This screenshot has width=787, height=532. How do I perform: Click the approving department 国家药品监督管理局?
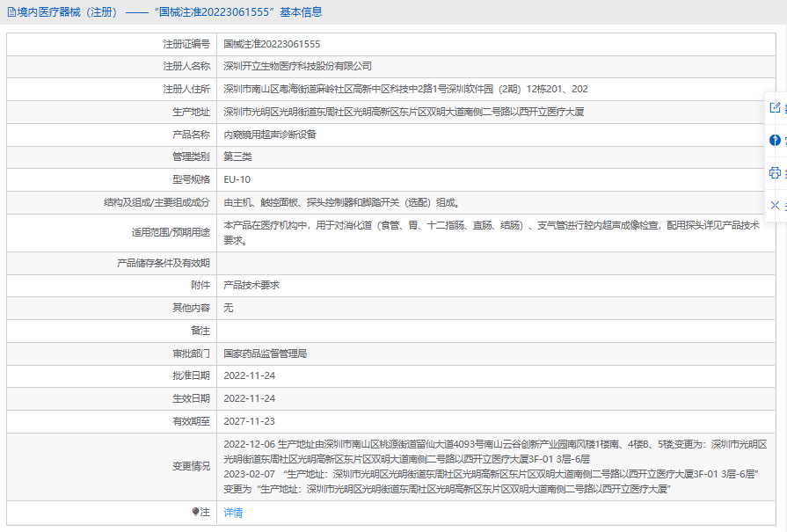coord(265,353)
